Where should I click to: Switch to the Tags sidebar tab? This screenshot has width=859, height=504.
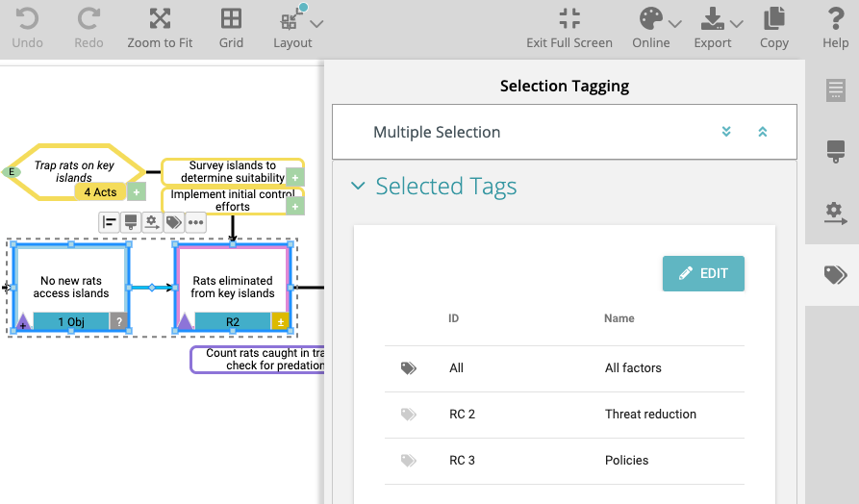pos(835,276)
